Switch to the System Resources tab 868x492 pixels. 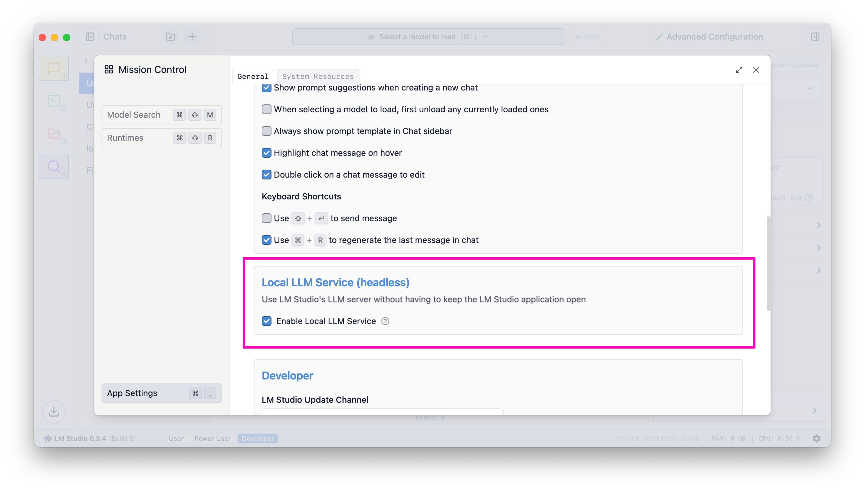pyautogui.click(x=317, y=77)
